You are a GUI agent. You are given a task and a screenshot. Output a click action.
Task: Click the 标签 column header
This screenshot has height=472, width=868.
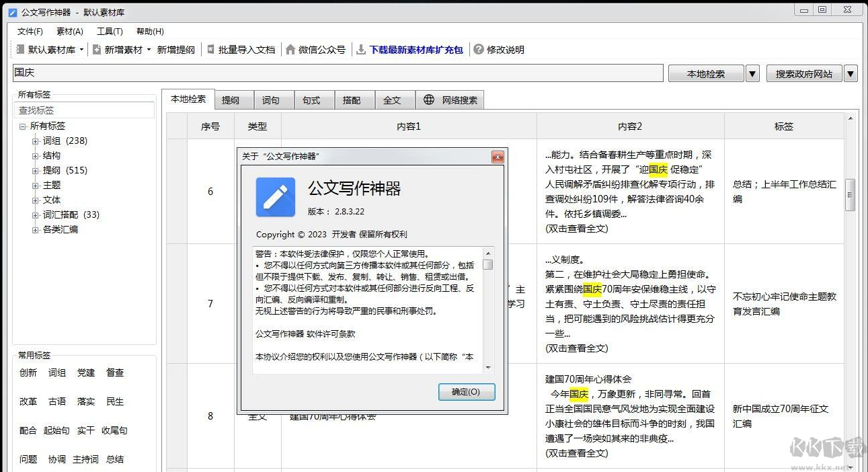784,126
